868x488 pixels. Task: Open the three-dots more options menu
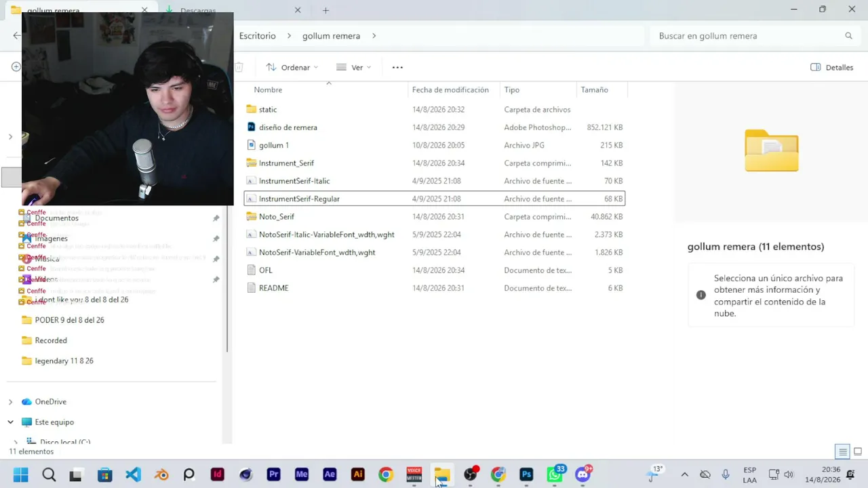click(x=397, y=67)
